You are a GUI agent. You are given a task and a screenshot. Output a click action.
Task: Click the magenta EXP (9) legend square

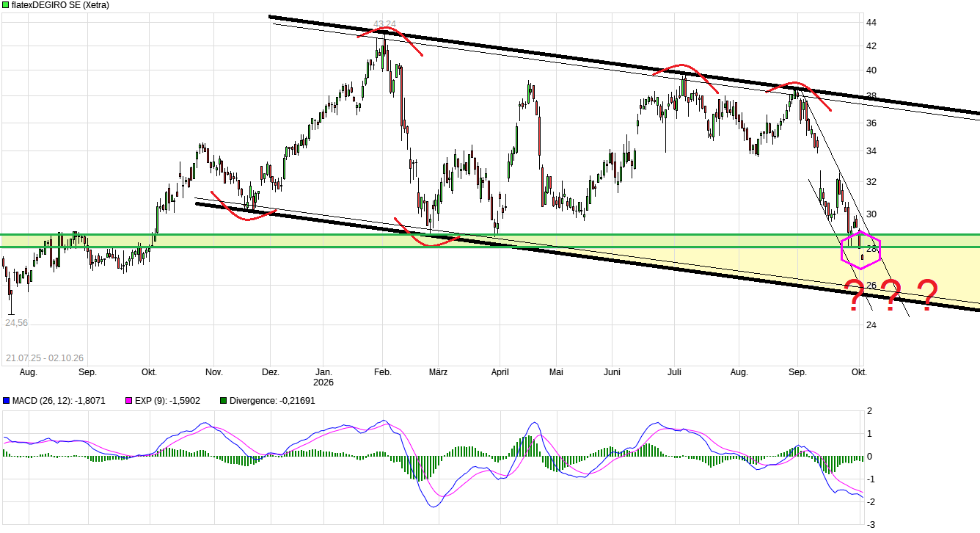(x=128, y=401)
